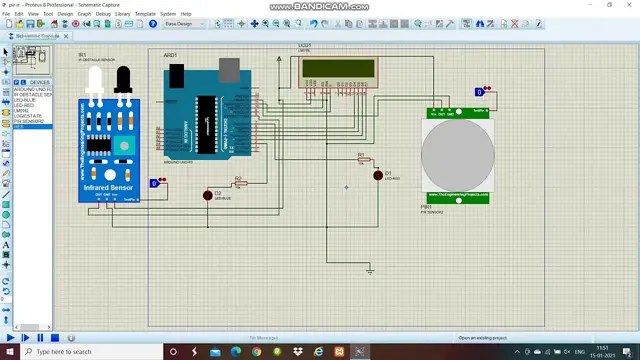Image resolution: width=640 pixels, height=360 pixels.
Task: Open the Edit menu
Action: pos(19,14)
